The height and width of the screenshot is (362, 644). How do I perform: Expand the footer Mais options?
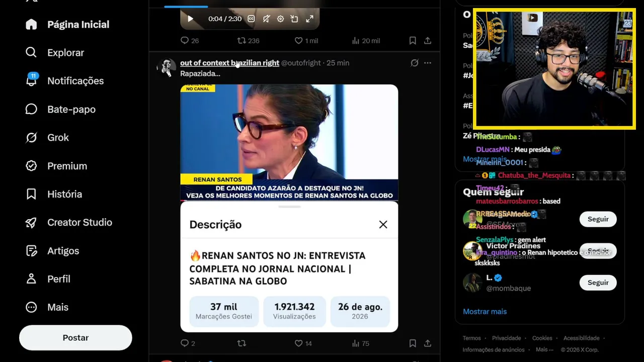click(x=544, y=350)
